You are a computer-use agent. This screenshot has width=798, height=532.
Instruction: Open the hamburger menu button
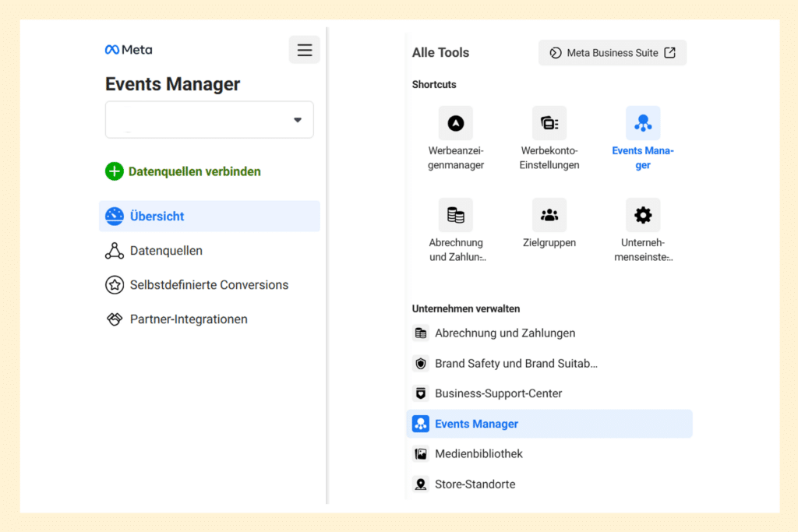click(x=304, y=49)
